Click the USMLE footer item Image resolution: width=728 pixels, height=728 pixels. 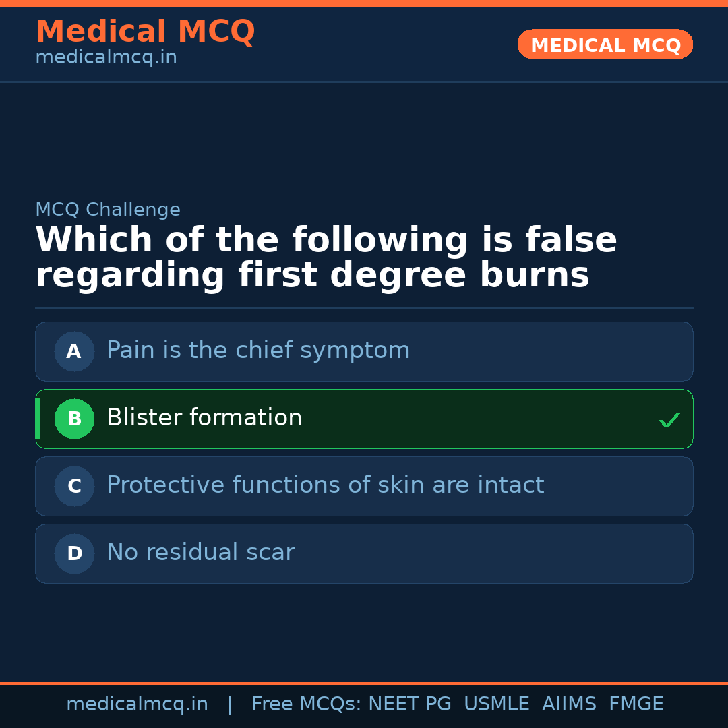tap(497, 704)
